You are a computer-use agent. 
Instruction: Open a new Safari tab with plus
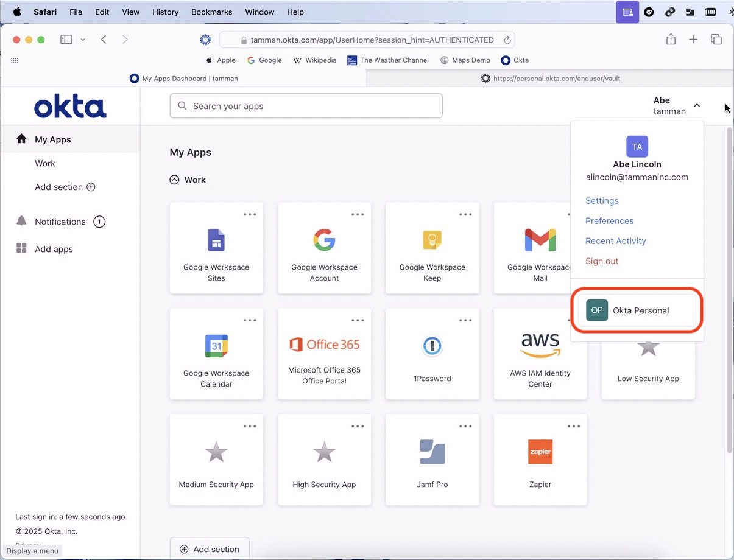click(x=693, y=40)
